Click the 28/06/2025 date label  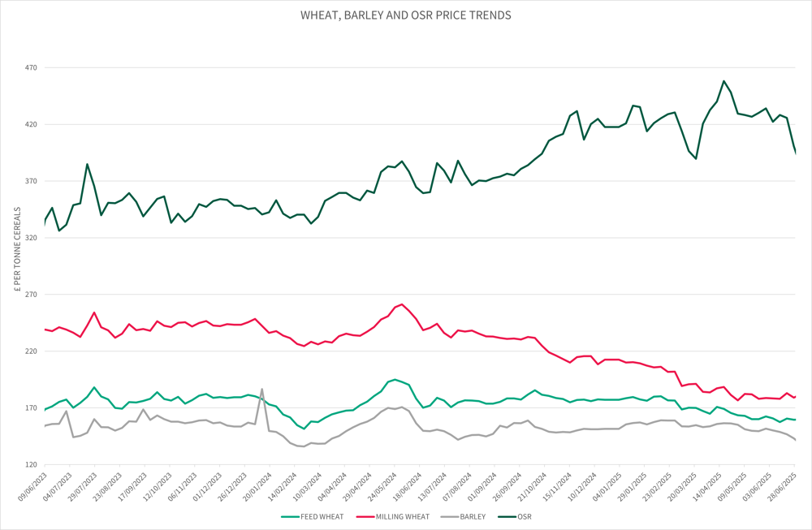click(782, 485)
